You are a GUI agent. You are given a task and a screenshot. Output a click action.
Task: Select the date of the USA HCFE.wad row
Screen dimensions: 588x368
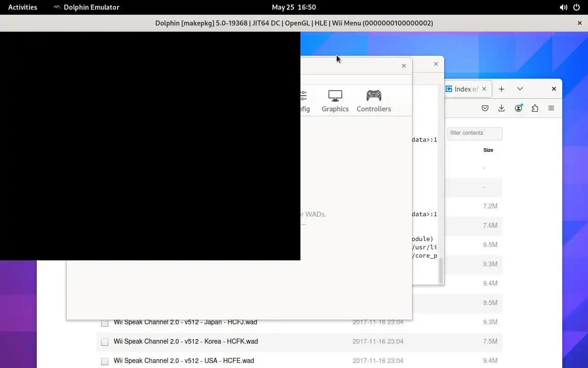tap(378, 361)
